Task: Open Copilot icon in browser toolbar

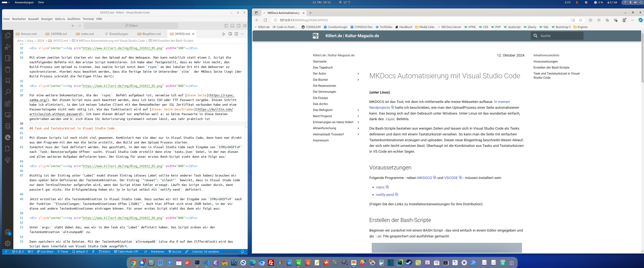Action: pos(640,20)
